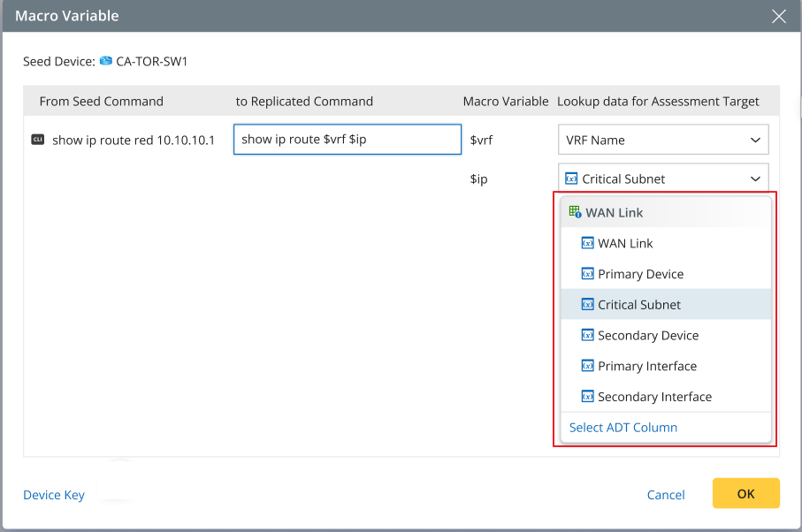
Task: Click variable icon in Critical Subnet combo box
Action: point(571,179)
